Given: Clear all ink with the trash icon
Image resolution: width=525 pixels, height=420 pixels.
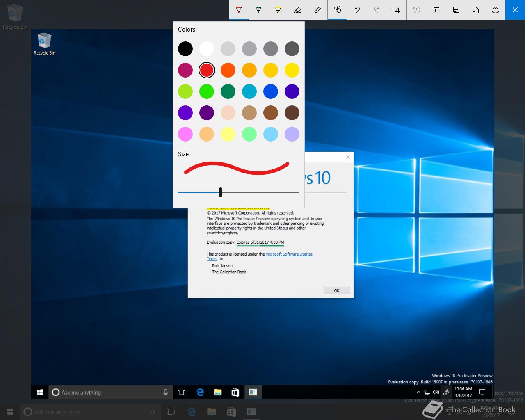Looking at the screenshot, I should (436, 10).
